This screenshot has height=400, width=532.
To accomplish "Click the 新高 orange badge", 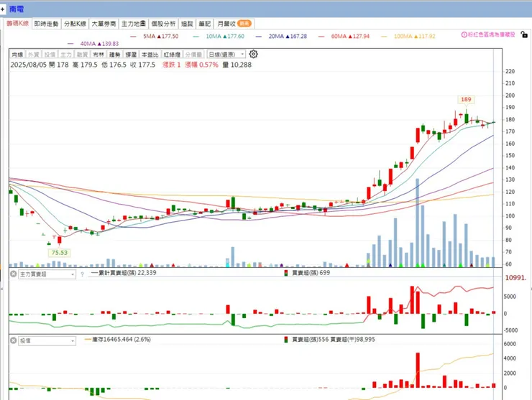I will click(244, 24).
